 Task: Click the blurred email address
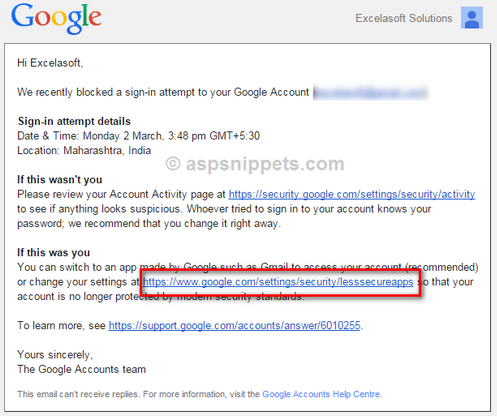(x=371, y=93)
